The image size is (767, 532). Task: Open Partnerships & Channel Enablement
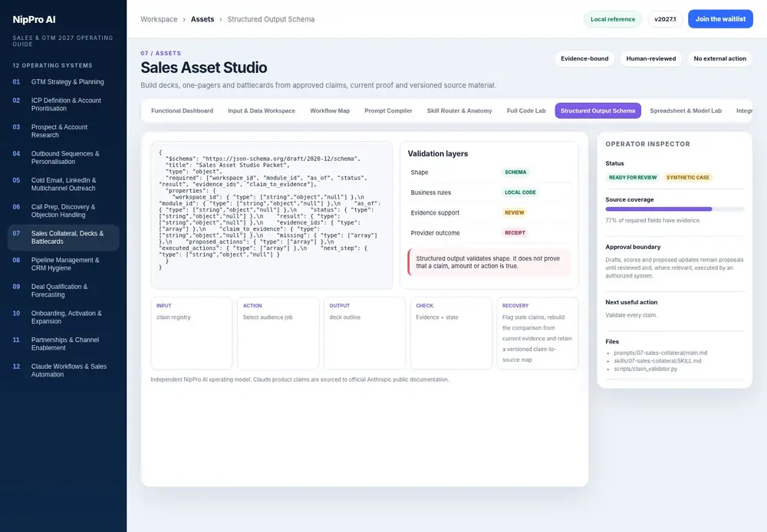pos(63,343)
